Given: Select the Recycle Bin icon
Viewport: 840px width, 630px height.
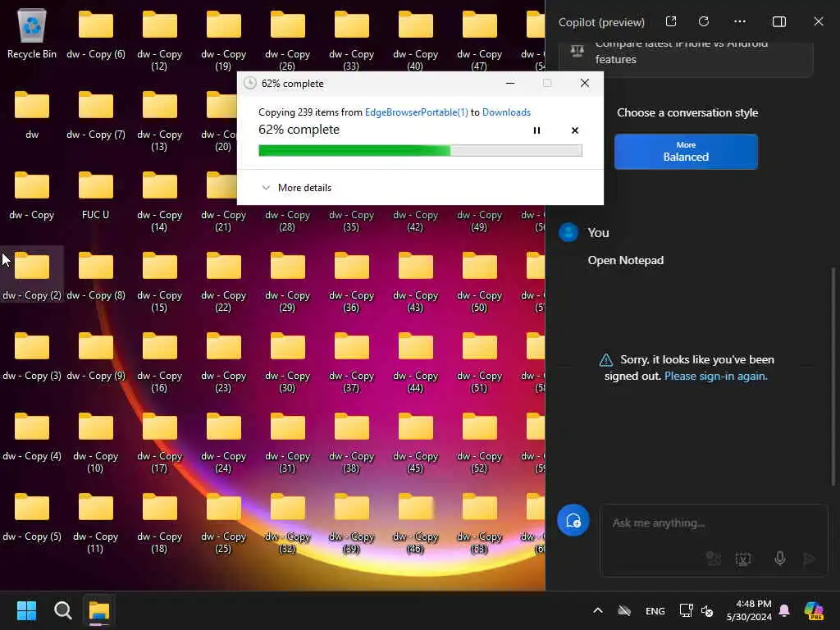Looking at the screenshot, I should coord(32,33).
